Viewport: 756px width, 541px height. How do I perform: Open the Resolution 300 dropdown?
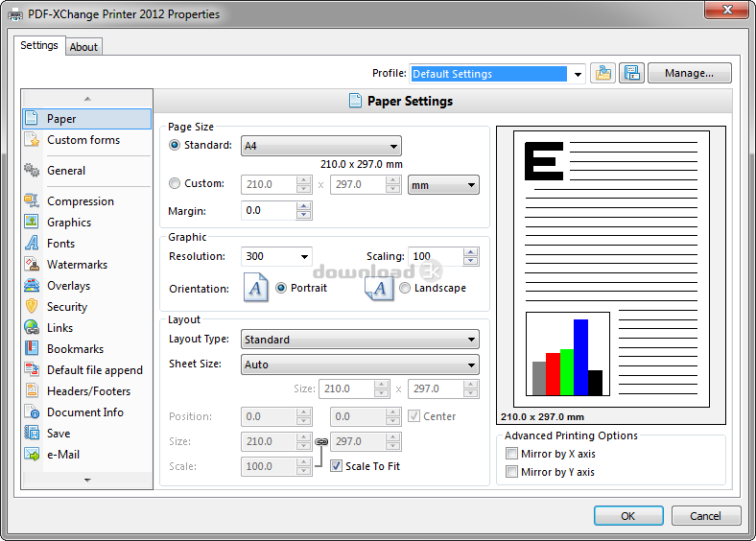click(x=276, y=256)
